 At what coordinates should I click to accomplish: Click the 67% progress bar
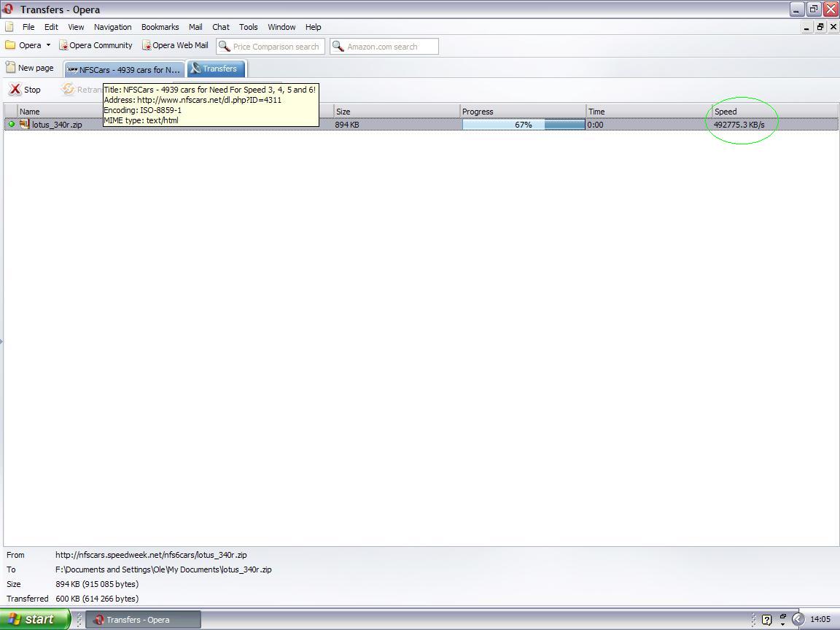coord(524,124)
